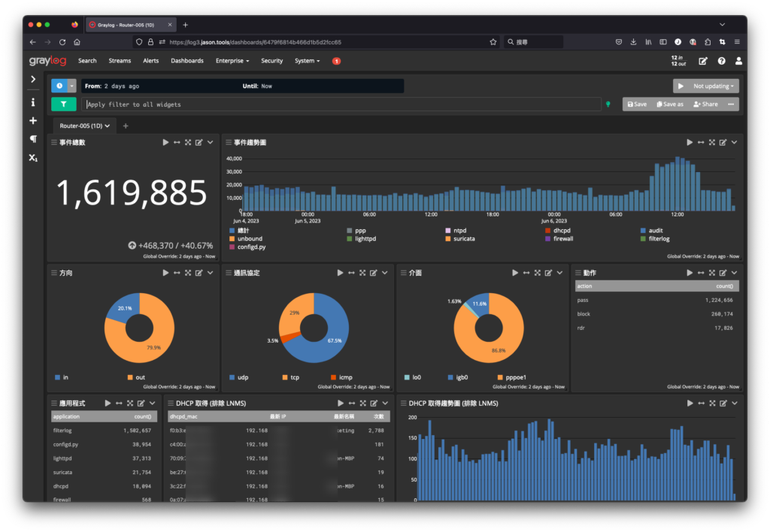
Task: Edit the 方向 widget
Action: coord(199,273)
